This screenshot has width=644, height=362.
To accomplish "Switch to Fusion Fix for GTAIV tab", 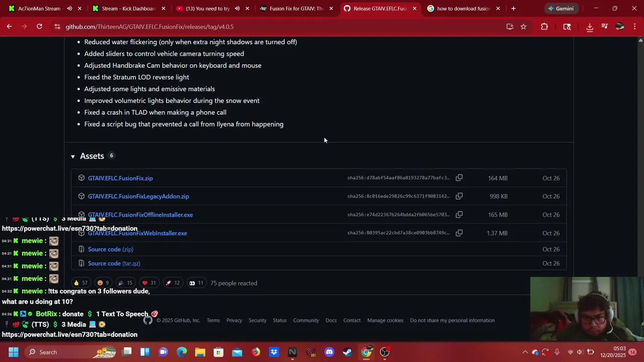I will click(x=296, y=9).
